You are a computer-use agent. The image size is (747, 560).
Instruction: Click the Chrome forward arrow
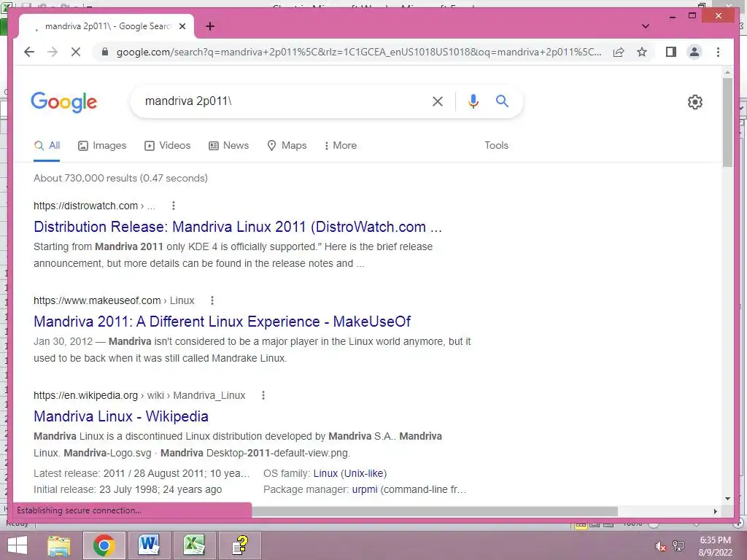click(x=53, y=52)
